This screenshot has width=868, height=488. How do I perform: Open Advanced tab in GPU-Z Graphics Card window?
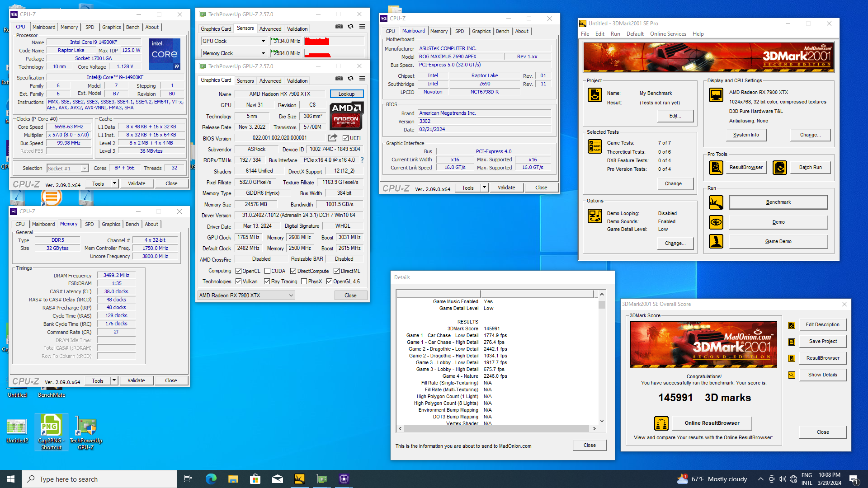click(270, 81)
